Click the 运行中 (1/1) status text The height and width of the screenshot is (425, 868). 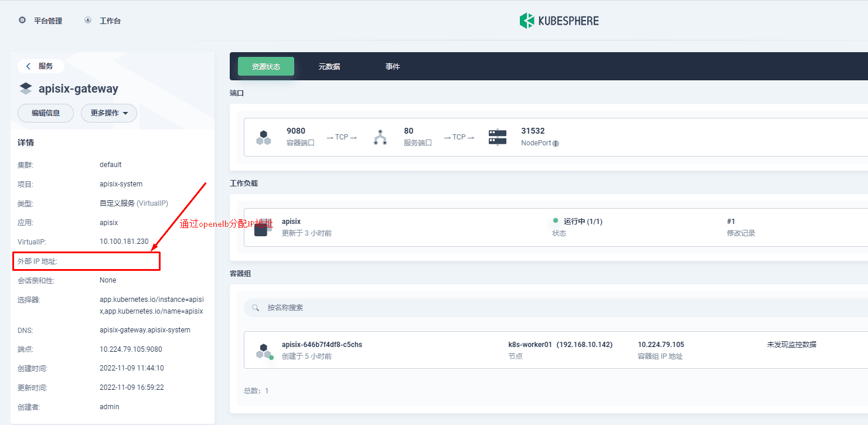coord(583,222)
